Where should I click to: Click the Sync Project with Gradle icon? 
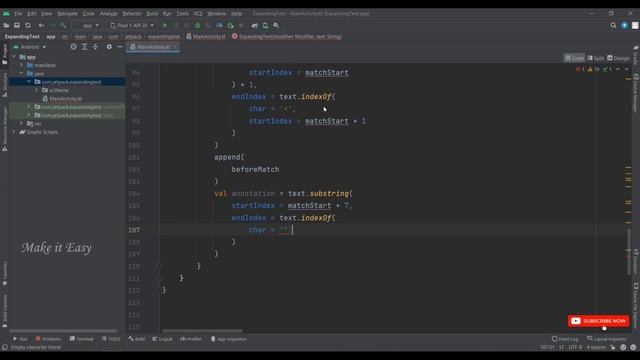255,25
